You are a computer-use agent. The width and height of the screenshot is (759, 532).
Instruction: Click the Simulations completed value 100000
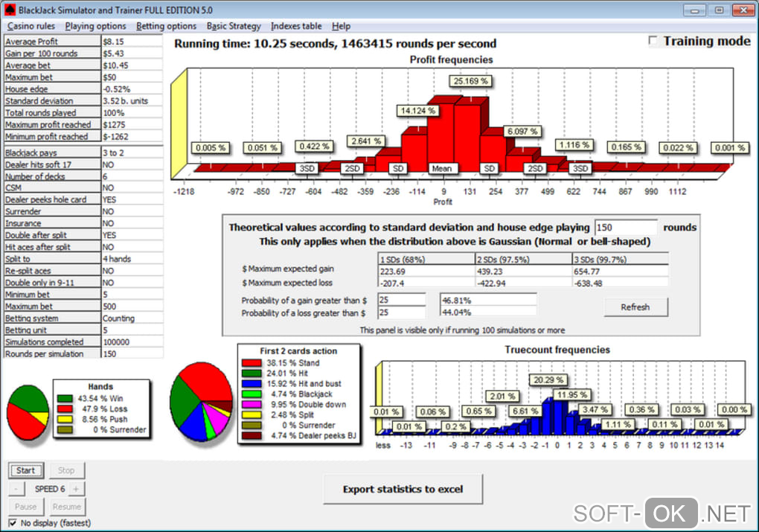pyautogui.click(x=132, y=342)
